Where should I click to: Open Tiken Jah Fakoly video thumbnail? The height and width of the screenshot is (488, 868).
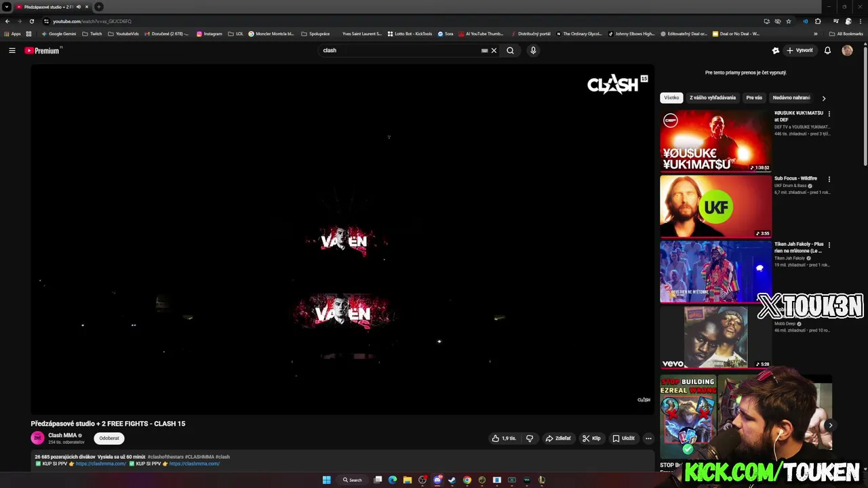click(715, 272)
